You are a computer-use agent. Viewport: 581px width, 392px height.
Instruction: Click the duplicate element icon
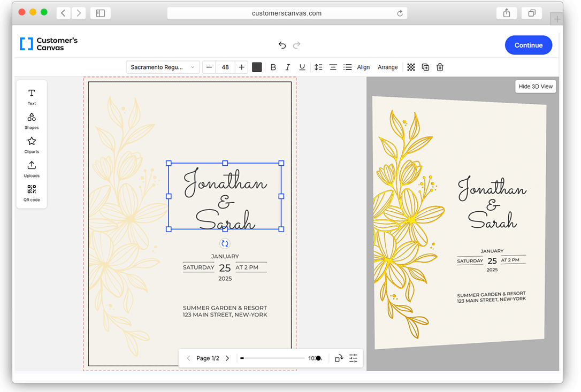click(425, 67)
